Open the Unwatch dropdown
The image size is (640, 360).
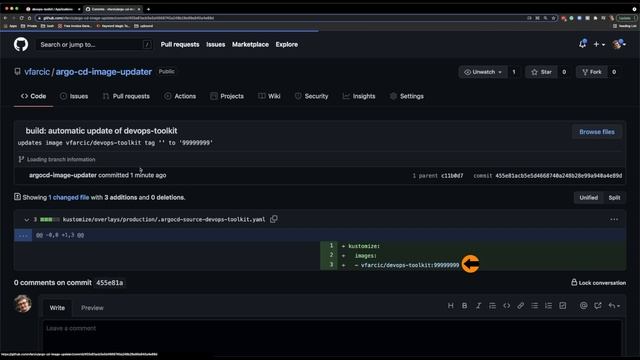click(x=483, y=72)
